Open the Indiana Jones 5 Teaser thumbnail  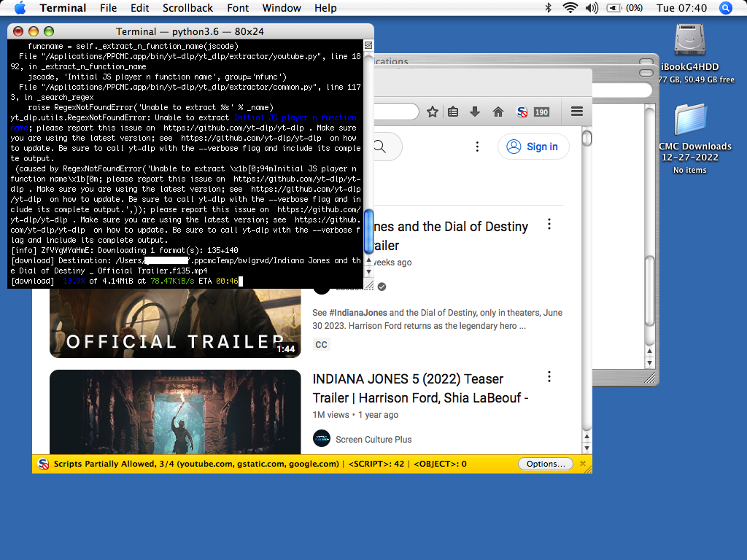pos(175,412)
